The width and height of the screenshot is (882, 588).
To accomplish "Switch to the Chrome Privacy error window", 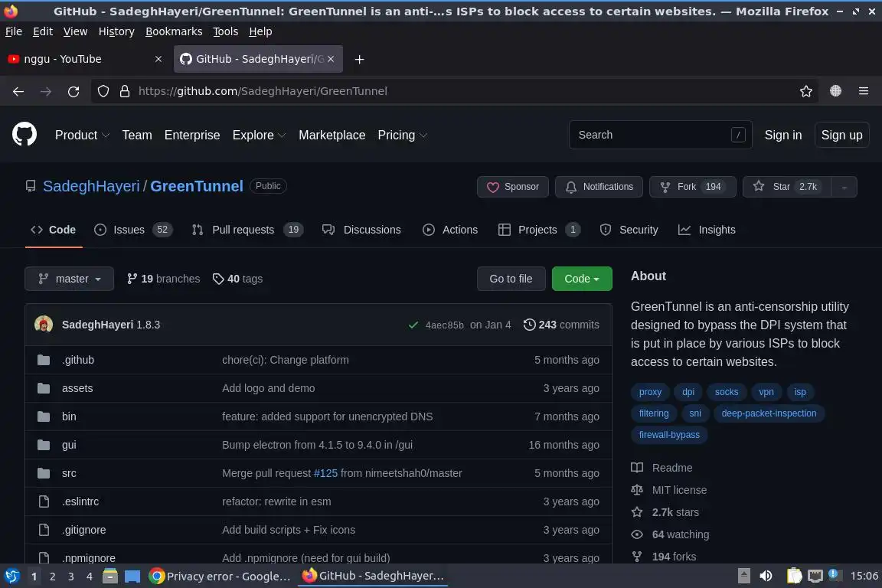I will (x=220, y=577).
